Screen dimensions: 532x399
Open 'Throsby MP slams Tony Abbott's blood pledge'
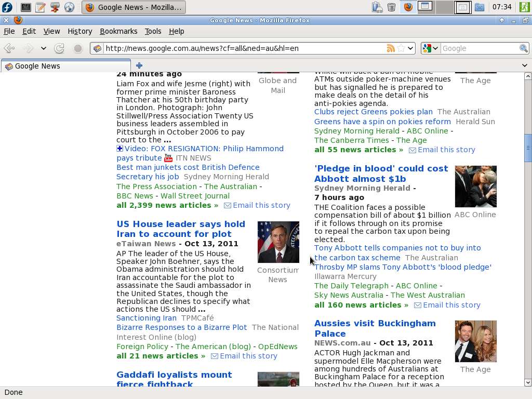(x=403, y=267)
